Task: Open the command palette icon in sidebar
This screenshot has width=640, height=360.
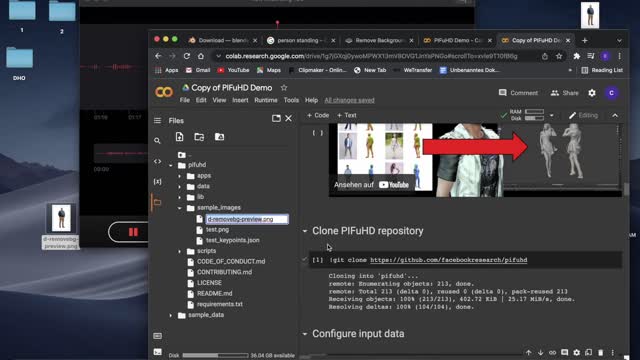Action: click(158, 336)
